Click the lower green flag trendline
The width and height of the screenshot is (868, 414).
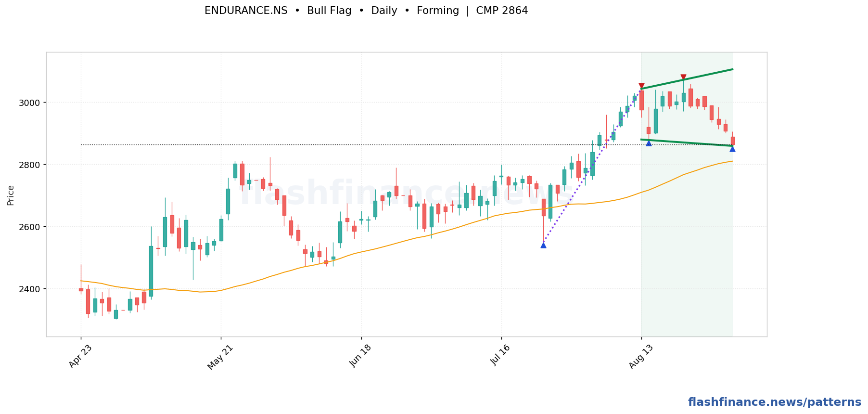point(687,142)
